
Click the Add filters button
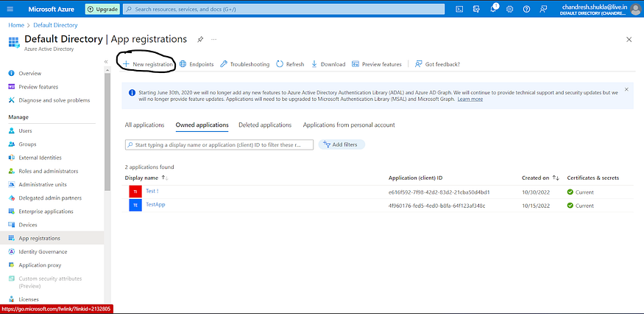coord(342,145)
